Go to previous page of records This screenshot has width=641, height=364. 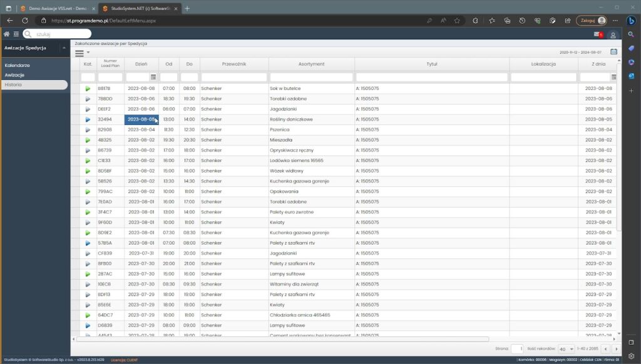pos(605,349)
